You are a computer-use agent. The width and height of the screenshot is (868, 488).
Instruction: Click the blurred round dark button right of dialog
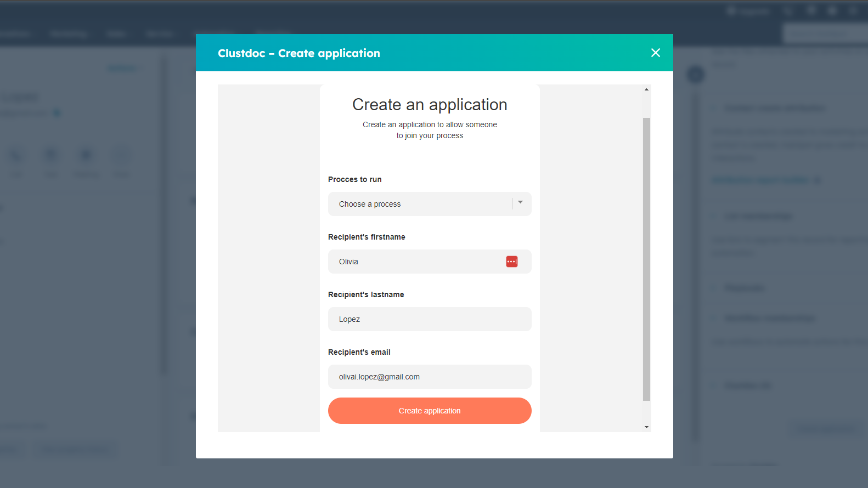696,75
